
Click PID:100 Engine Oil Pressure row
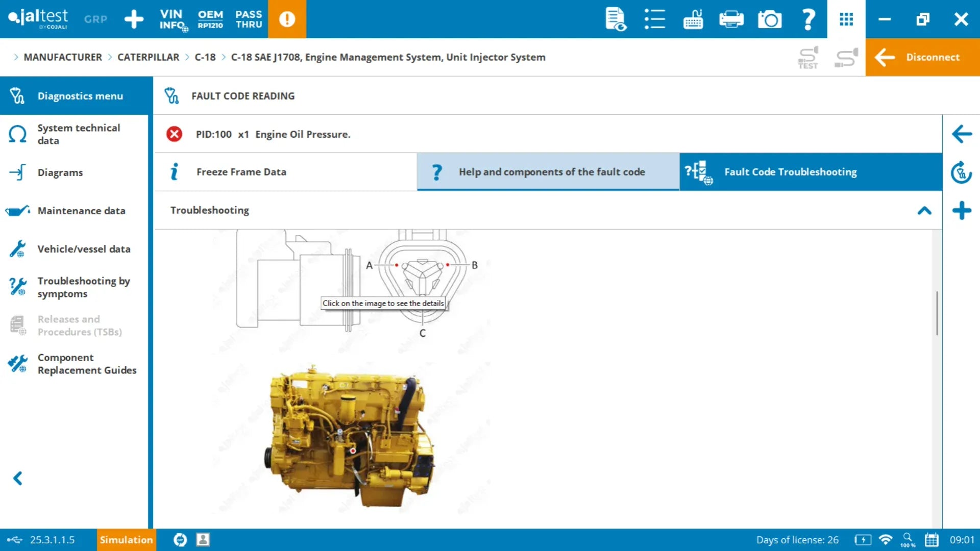tap(548, 134)
